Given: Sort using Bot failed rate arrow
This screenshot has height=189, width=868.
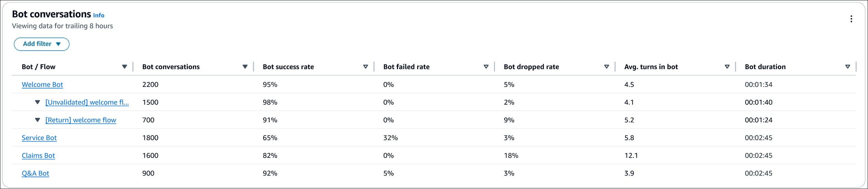Looking at the screenshot, I should click(x=486, y=67).
